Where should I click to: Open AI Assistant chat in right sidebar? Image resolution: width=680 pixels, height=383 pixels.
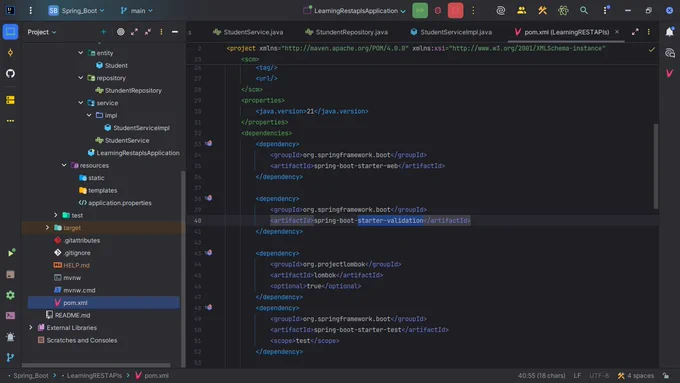[x=670, y=53]
